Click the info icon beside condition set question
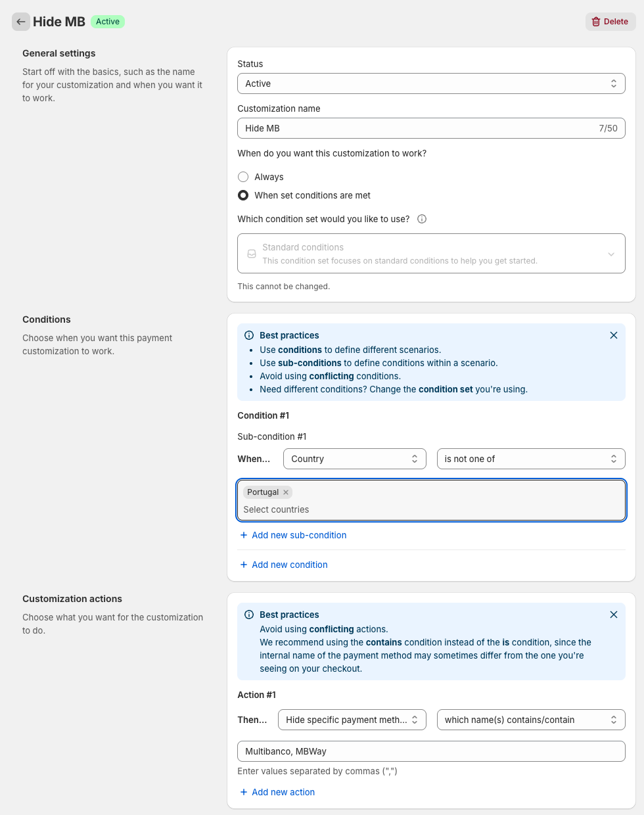The width and height of the screenshot is (644, 815). [x=421, y=219]
